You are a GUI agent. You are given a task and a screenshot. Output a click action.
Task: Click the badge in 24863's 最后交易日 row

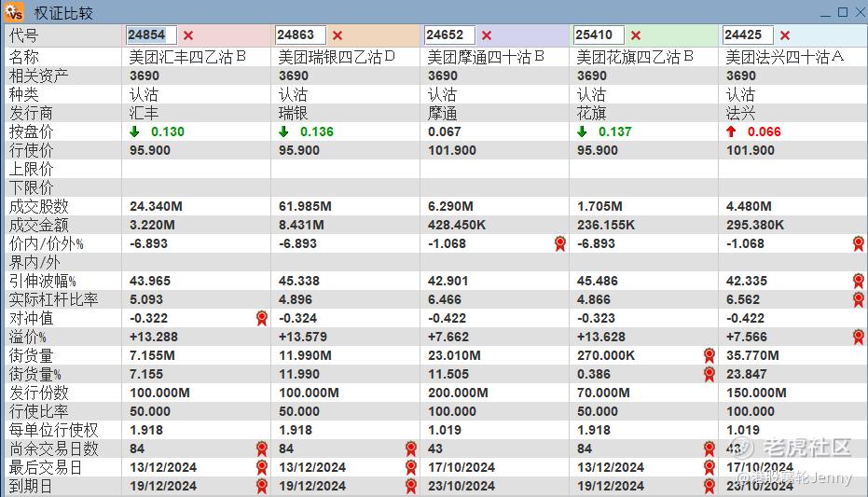(x=411, y=467)
